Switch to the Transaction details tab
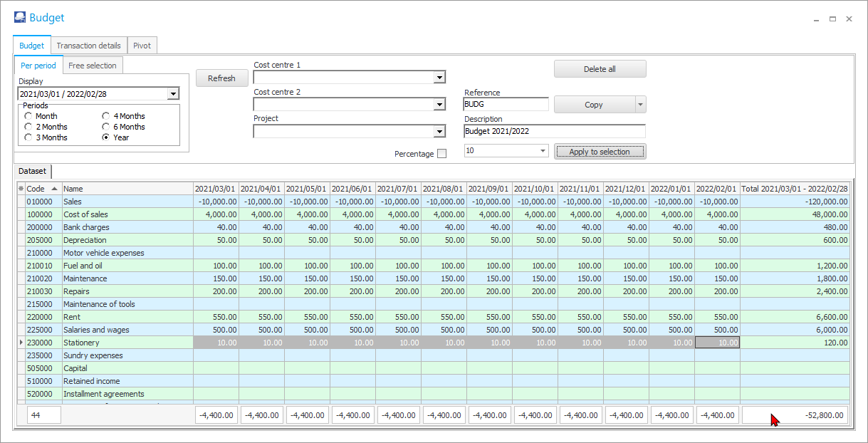 [88, 46]
